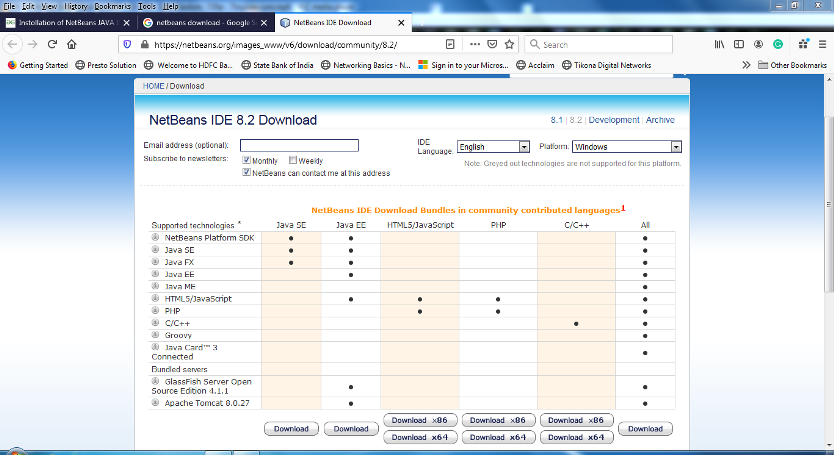The width and height of the screenshot is (834, 455).
Task: Open State Bank of India bookmark
Action: (277, 65)
